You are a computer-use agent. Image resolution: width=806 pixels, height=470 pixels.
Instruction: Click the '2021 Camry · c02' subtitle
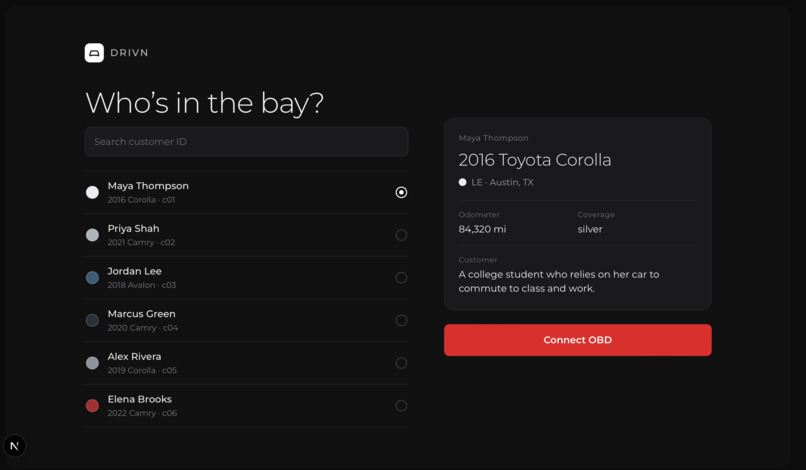[x=141, y=242]
